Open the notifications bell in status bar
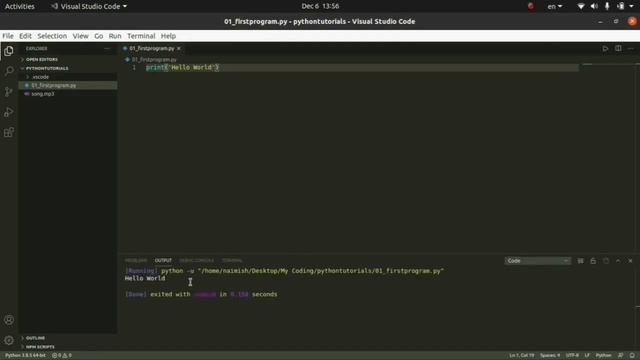640x360 pixels. tap(632, 356)
